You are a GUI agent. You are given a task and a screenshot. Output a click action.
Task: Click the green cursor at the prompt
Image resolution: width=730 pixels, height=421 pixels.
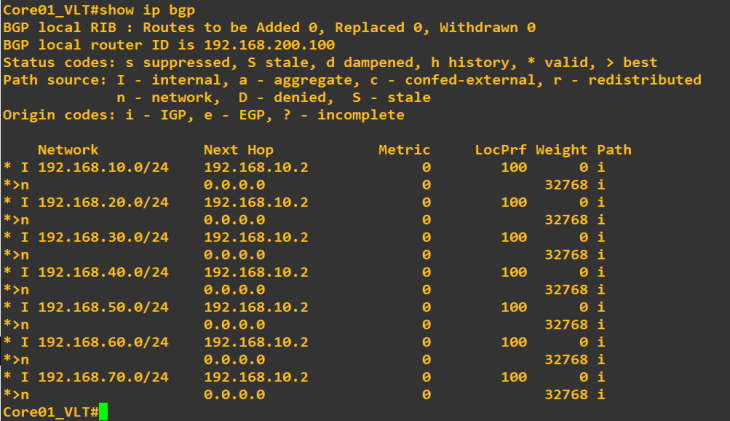pos(103,412)
